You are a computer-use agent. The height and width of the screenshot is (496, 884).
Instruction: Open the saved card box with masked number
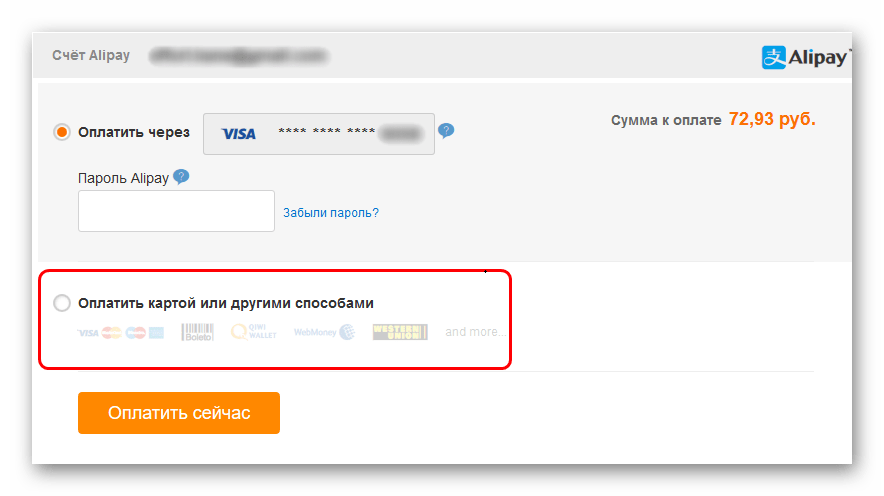(319, 134)
